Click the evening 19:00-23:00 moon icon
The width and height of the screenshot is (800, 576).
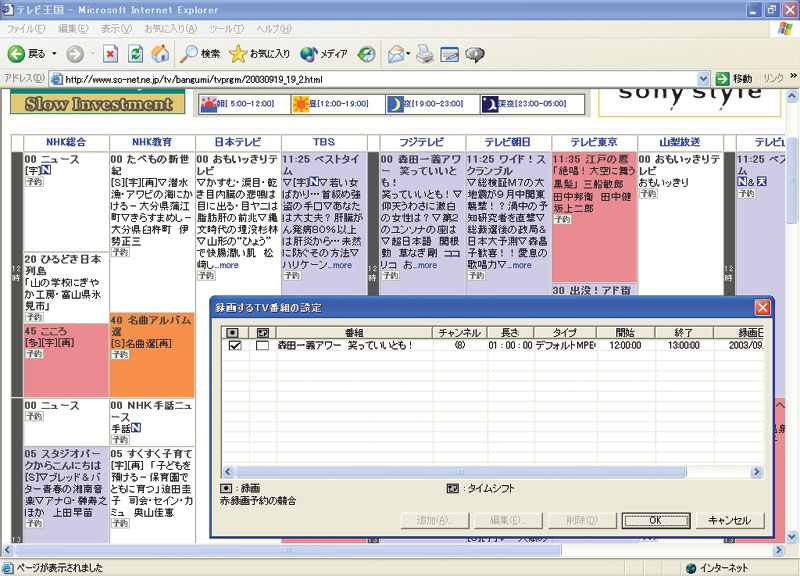coord(394,104)
